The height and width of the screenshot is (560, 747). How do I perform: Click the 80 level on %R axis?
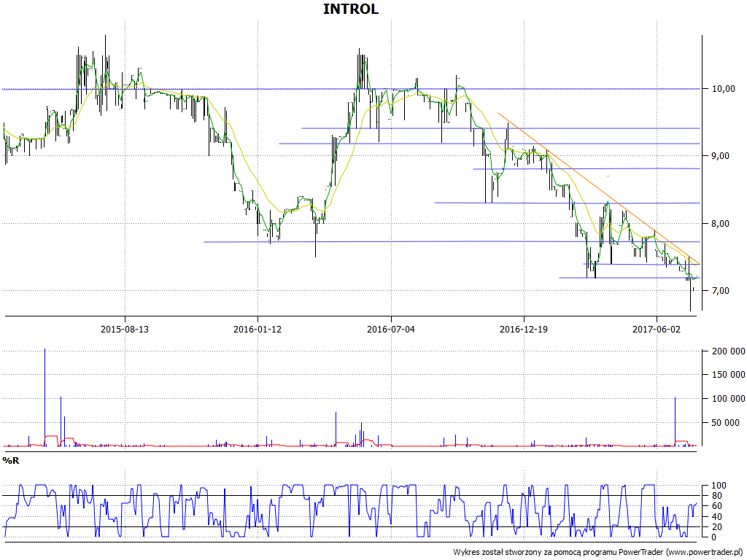tap(716, 496)
